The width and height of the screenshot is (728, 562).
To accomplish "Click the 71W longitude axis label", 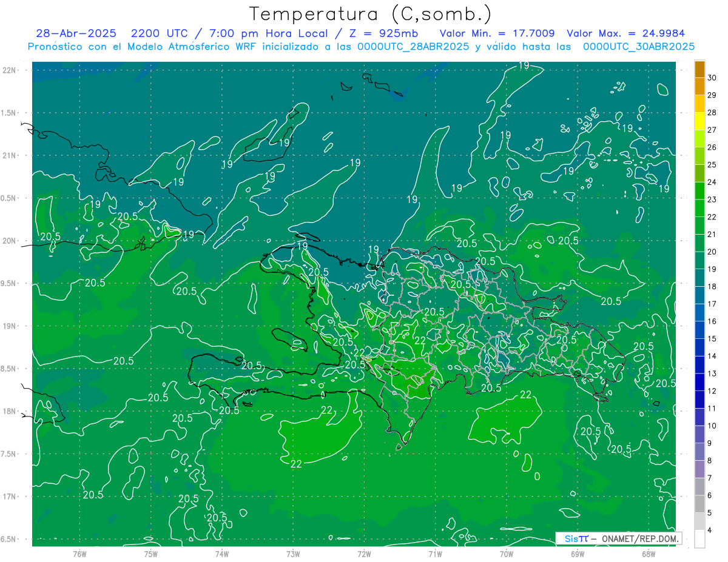I will (435, 554).
